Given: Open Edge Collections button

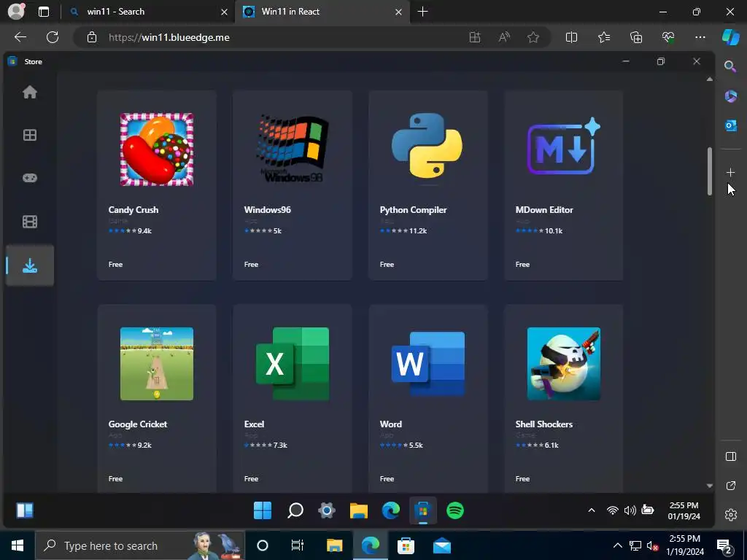Looking at the screenshot, I should coord(636,37).
